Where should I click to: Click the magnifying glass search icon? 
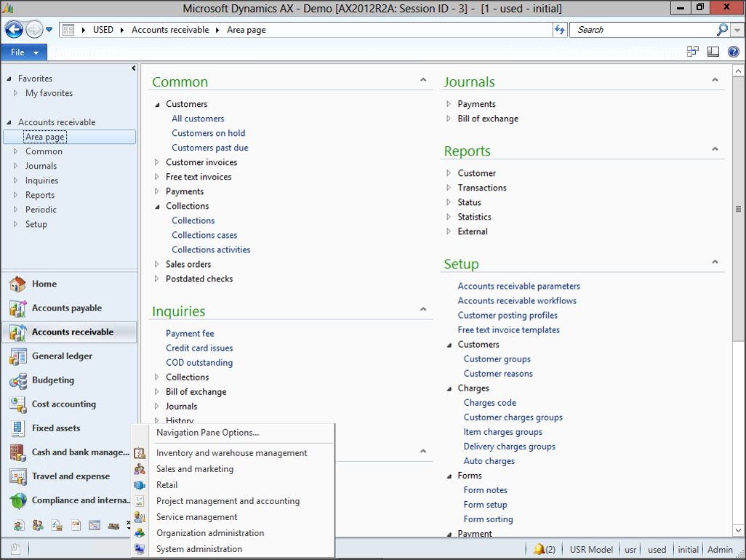coord(722,30)
